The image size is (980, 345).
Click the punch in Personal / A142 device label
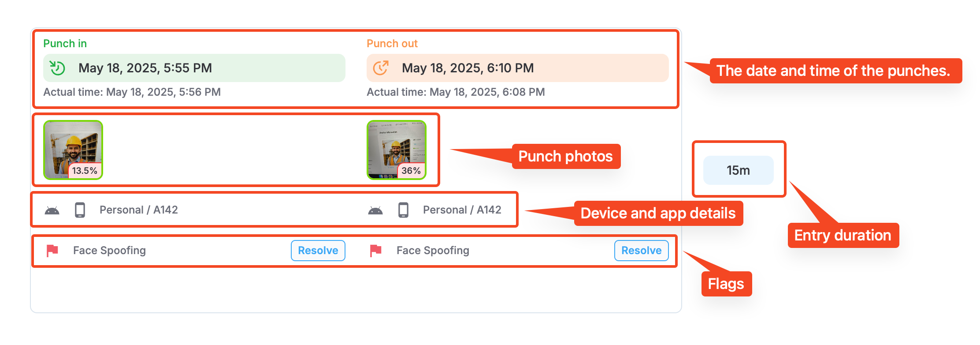click(x=138, y=210)
